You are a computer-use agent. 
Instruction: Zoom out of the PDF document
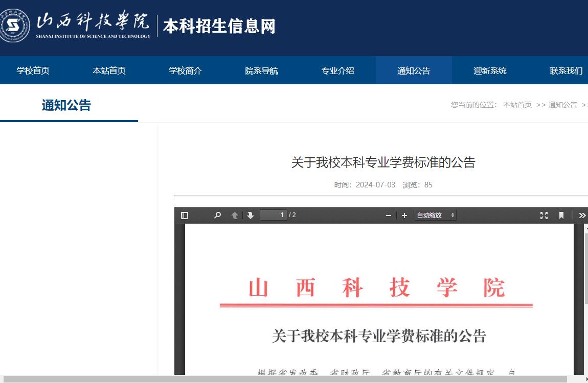pyautogui.click(x=388, y=215)
